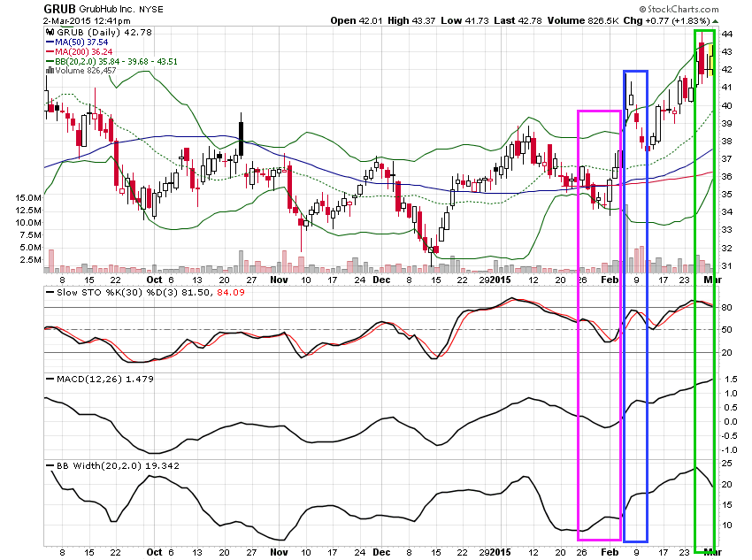Click the 31 price axis label
The image size is (752, 560).
[727, 266]
